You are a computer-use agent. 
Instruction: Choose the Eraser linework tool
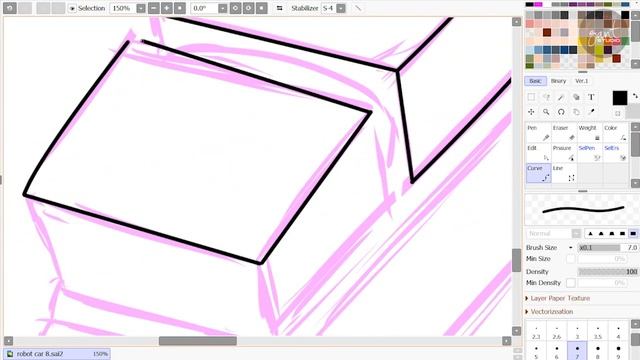(x=564, y=133)
